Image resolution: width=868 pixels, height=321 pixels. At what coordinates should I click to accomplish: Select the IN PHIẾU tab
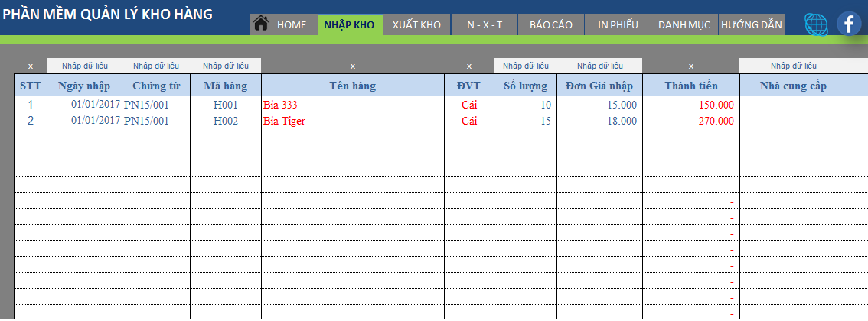[x=618, y=24]
